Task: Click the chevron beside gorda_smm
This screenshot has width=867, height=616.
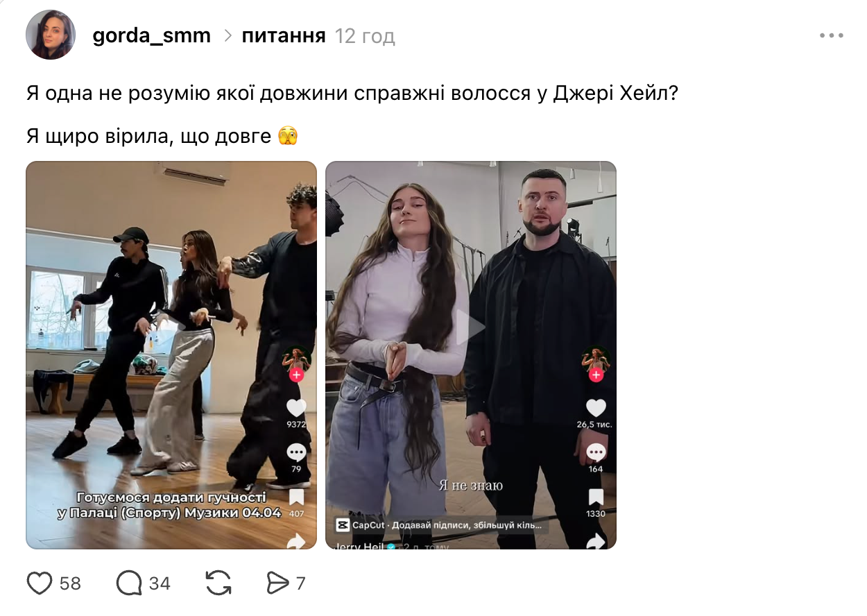Action: [228, 36]
